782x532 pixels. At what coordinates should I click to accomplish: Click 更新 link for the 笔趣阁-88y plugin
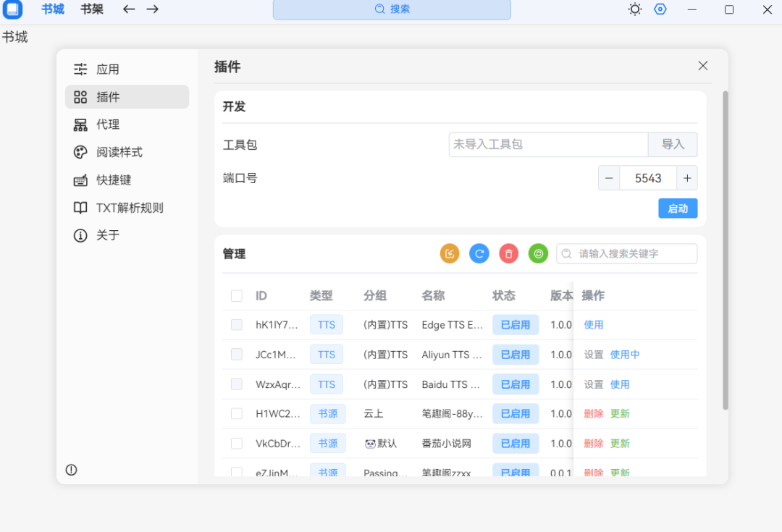point(621,413)
